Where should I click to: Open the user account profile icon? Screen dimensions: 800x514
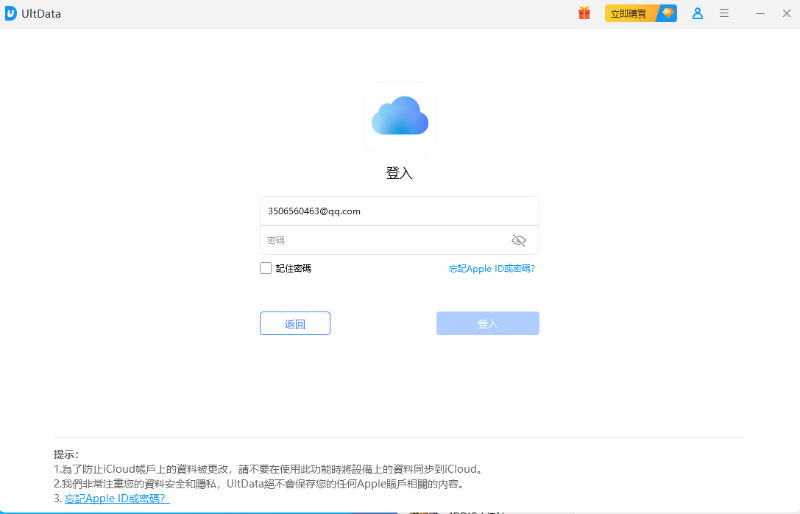(698, 13)
